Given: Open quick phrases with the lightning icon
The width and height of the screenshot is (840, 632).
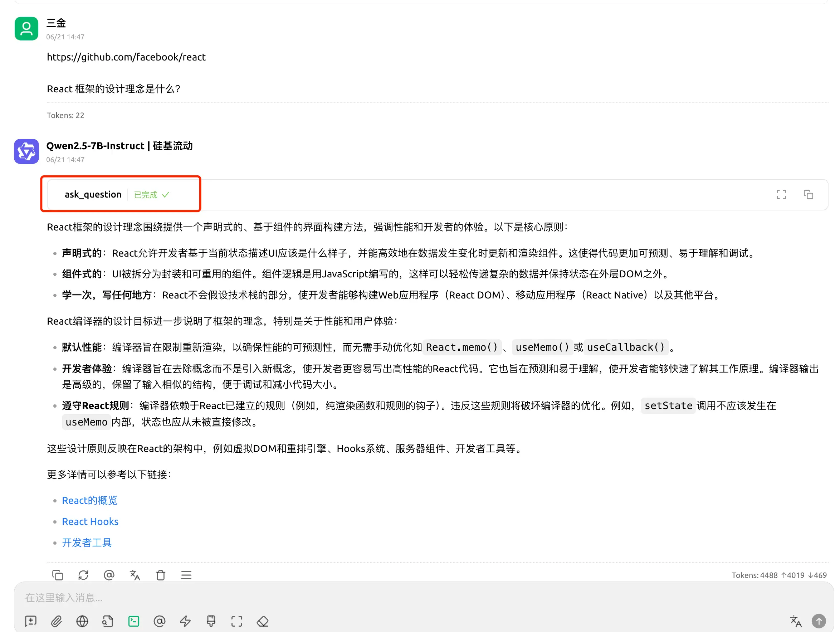Looking at the screenshot, I should click(x=185, y=621).
